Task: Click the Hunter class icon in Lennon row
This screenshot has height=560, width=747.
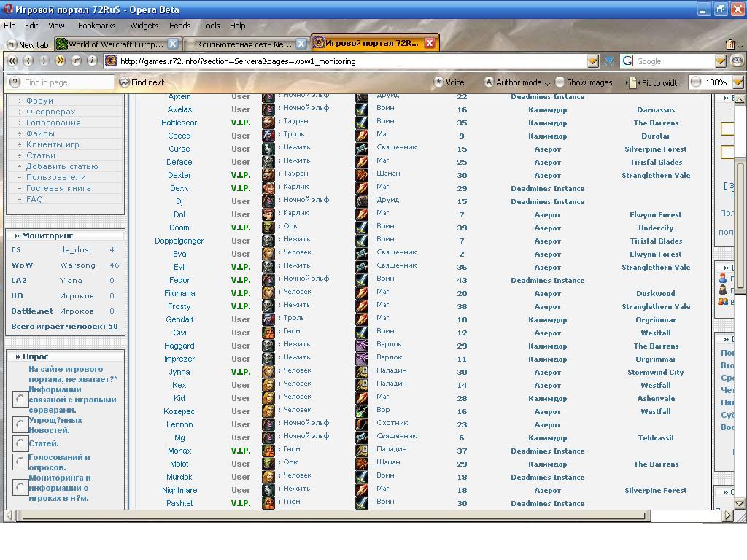Action: [362, 424]
